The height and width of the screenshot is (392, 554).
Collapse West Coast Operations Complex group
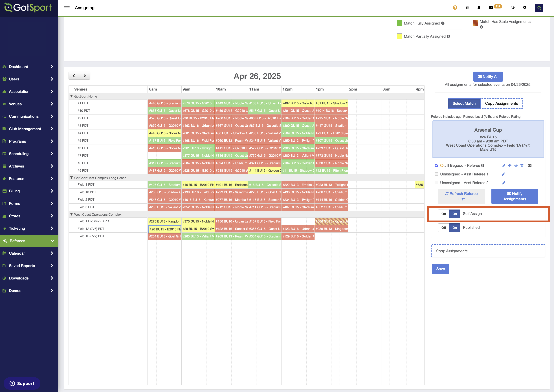(x=71, y=214)
